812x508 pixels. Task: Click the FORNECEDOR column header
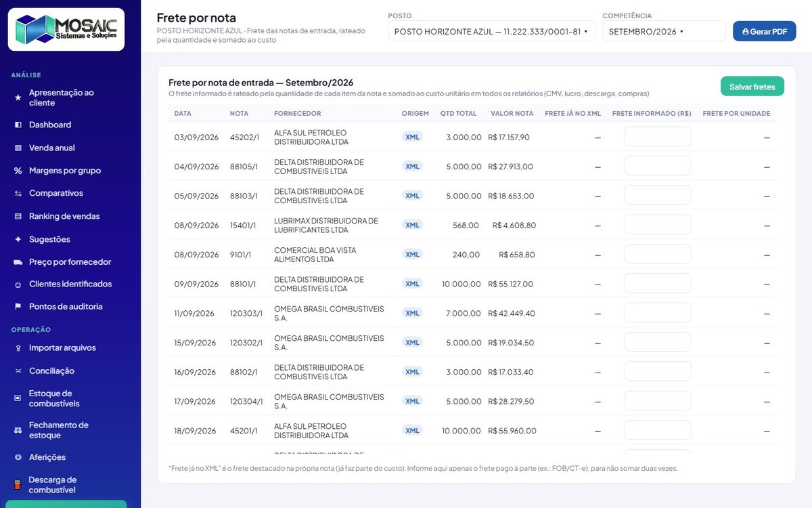[298, 114]
